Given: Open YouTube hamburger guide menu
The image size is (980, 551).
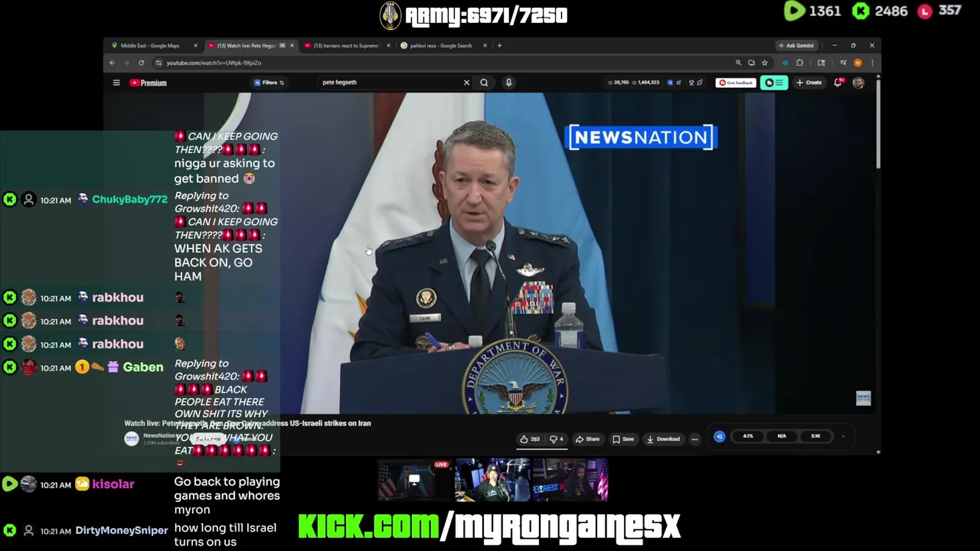Looking at the screenshot, I should 116,83.
